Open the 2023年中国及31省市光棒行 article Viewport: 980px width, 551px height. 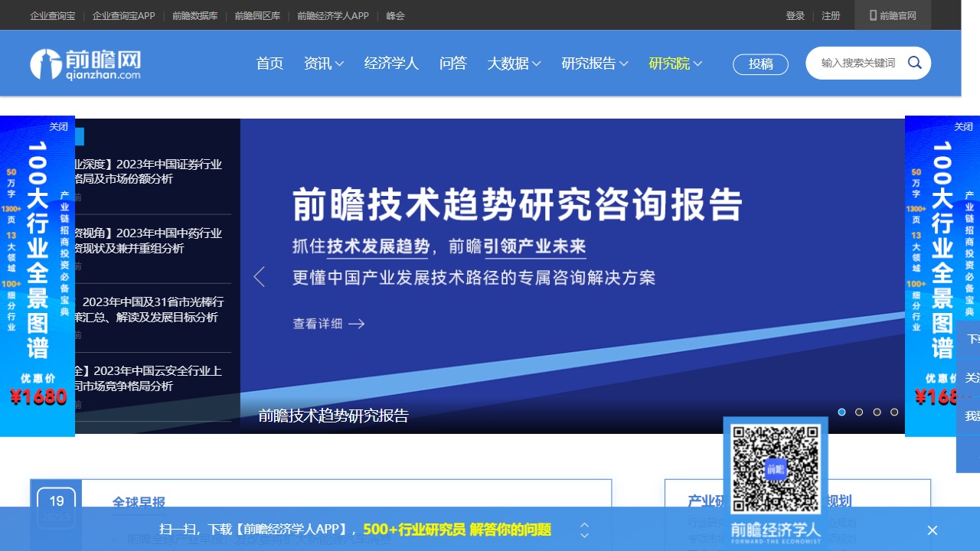(149, 309)
